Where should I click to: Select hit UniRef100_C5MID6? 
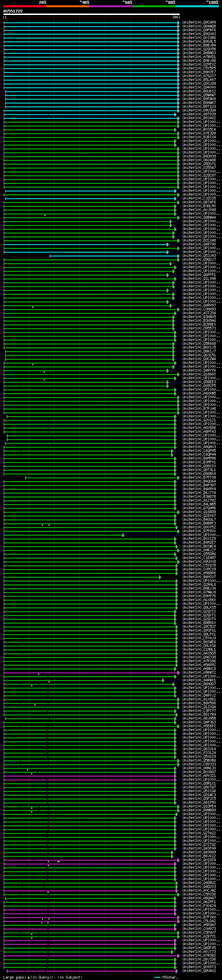[x=199, y=895]
